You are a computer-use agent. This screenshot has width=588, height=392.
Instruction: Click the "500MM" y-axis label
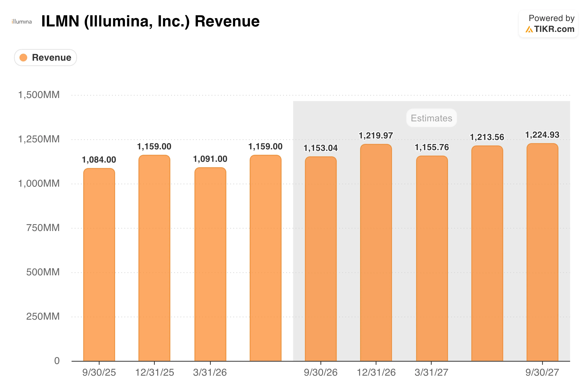43,272
